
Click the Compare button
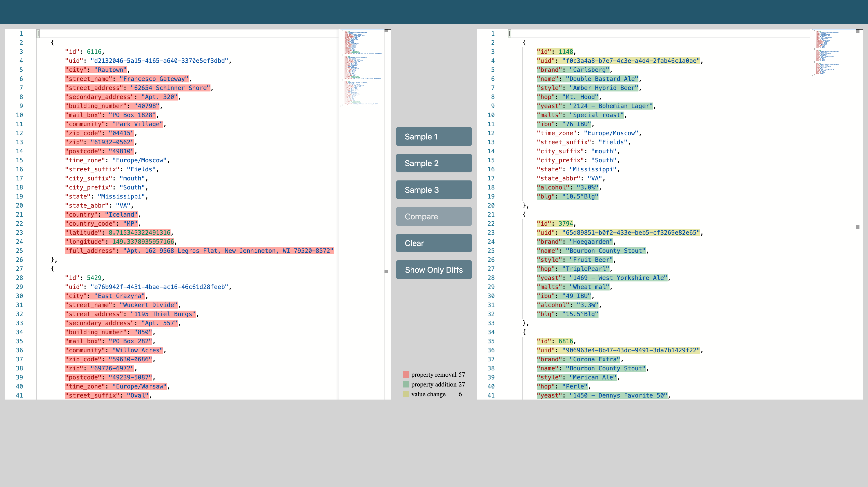click(x=434, y=216)
